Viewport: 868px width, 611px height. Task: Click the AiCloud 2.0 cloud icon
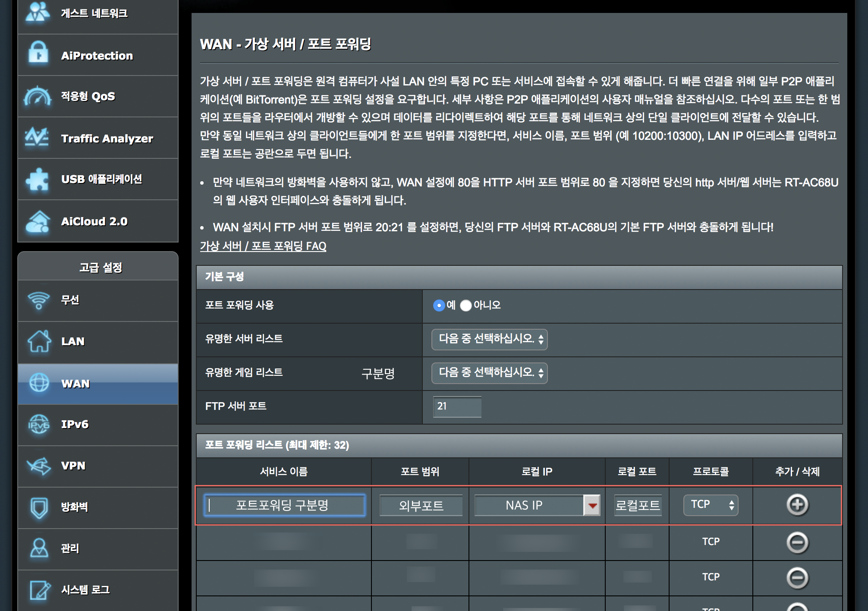(38, 222)
